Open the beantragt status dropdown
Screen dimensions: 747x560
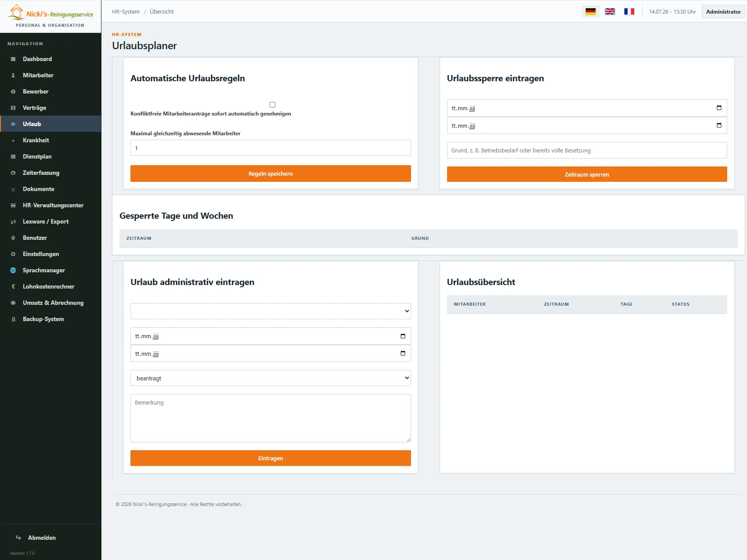point(271,378)
